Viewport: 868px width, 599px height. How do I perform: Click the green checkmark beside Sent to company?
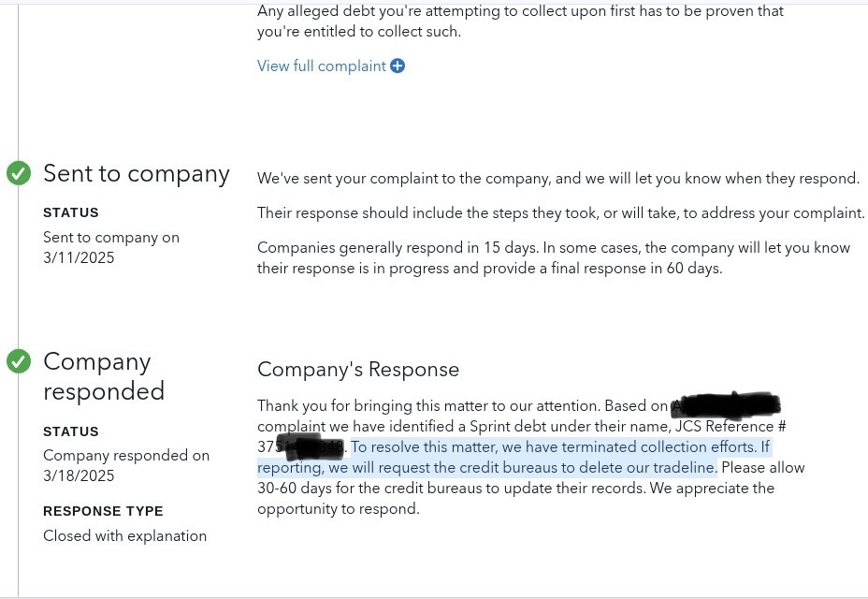coord(19,173)
